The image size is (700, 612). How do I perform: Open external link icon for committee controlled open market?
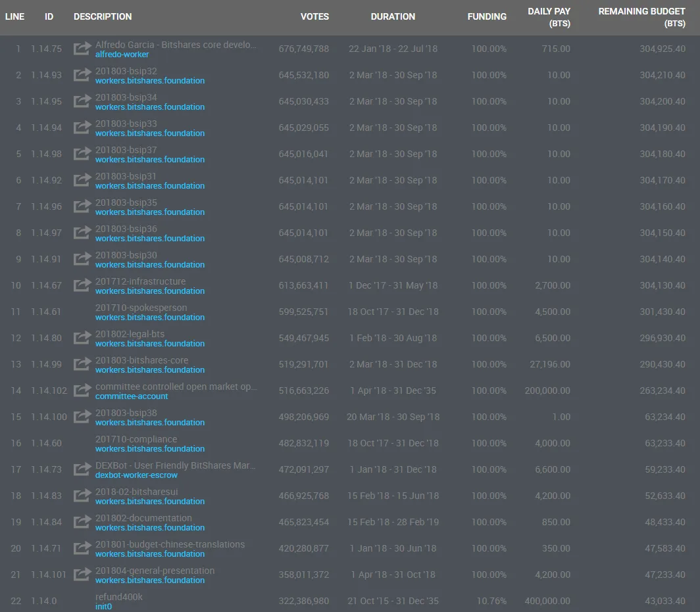(x=82, y=390)
